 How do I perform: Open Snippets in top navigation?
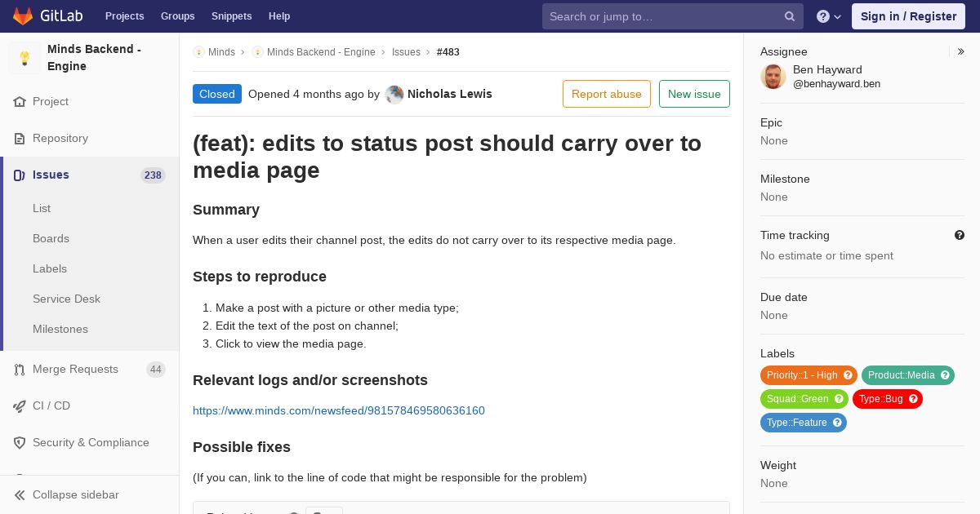(231, 16)
